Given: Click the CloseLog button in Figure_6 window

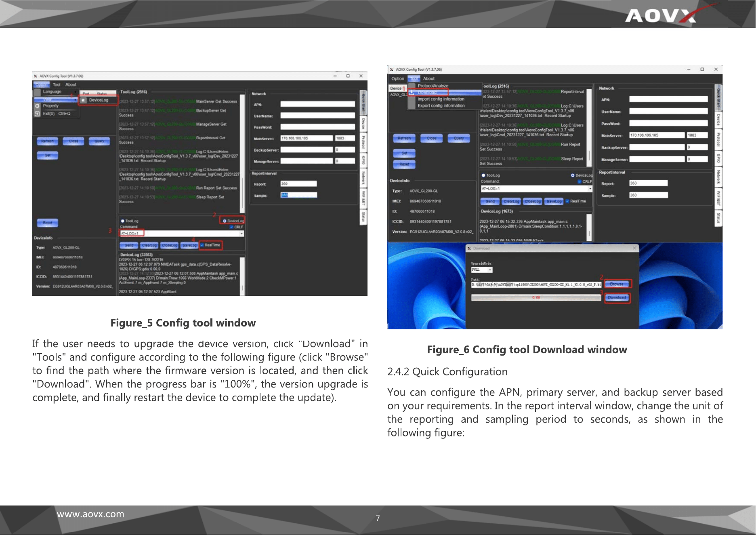Looking at the screenshot, I should [x=533, y=201].
